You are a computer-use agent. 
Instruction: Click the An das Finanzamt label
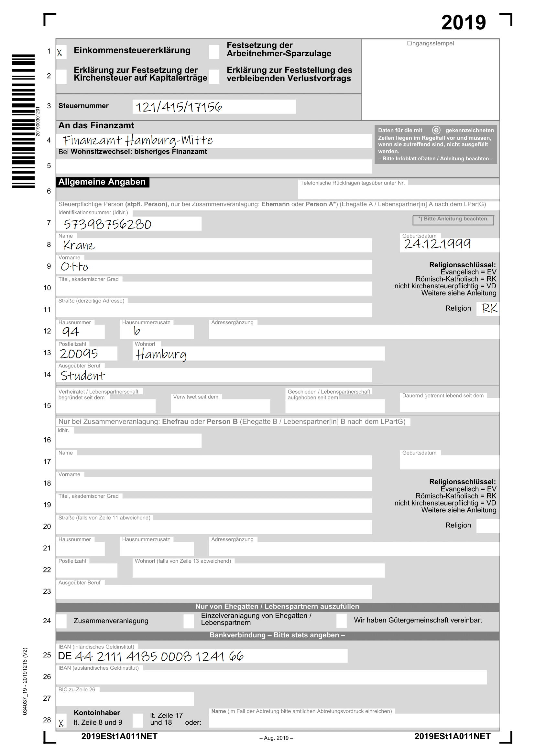[x=96, y=126]
